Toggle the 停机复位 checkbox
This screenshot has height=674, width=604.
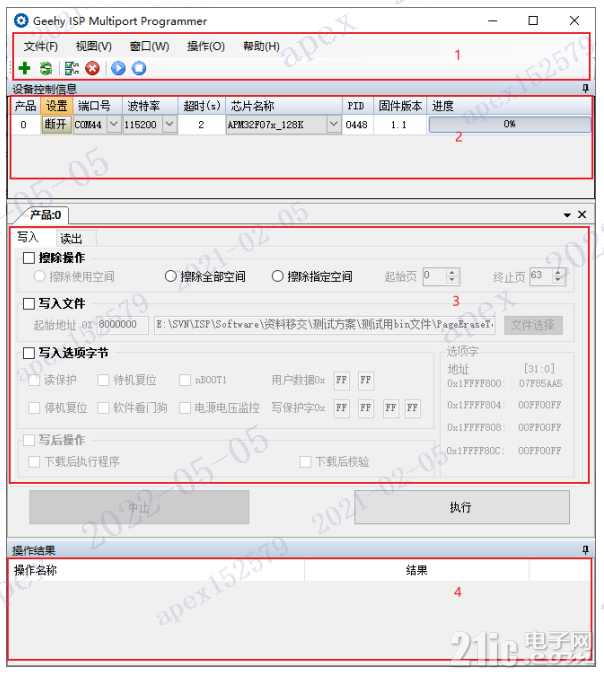click(x=34, y=408)
